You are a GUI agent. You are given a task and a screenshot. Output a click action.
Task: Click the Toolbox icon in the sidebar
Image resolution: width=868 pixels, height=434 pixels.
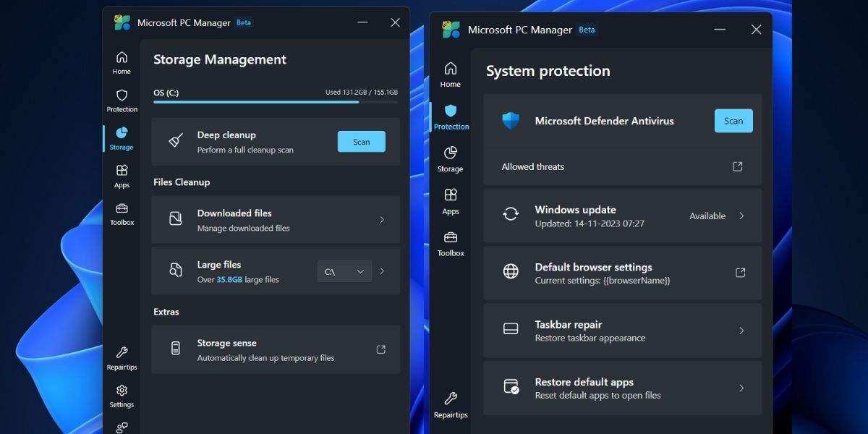(x=121, y=213)
